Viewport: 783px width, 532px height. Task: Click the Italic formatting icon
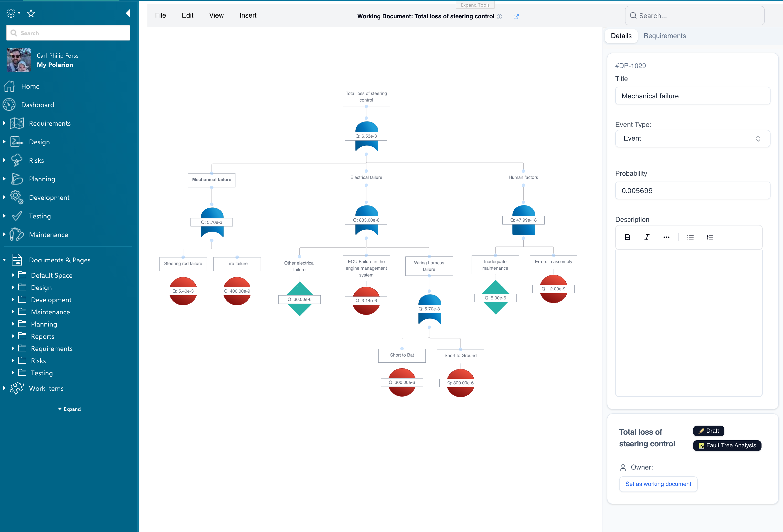click(646, 237)
